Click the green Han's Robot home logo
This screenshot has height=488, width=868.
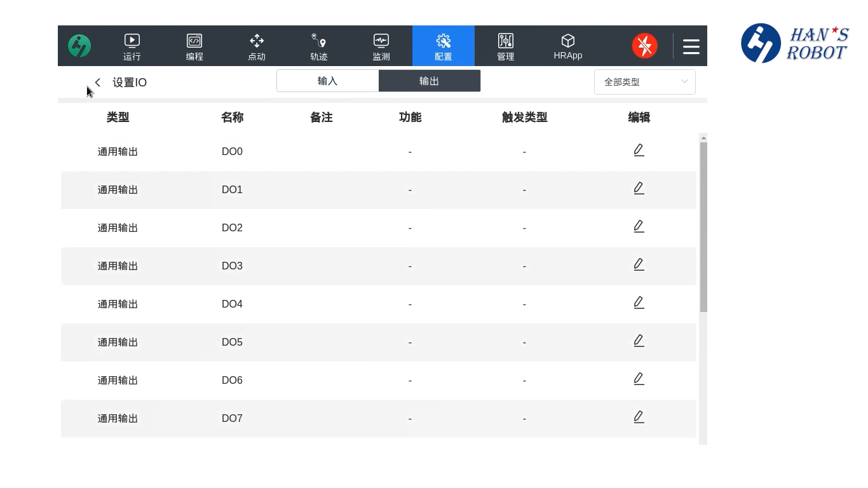click(79, 46)
